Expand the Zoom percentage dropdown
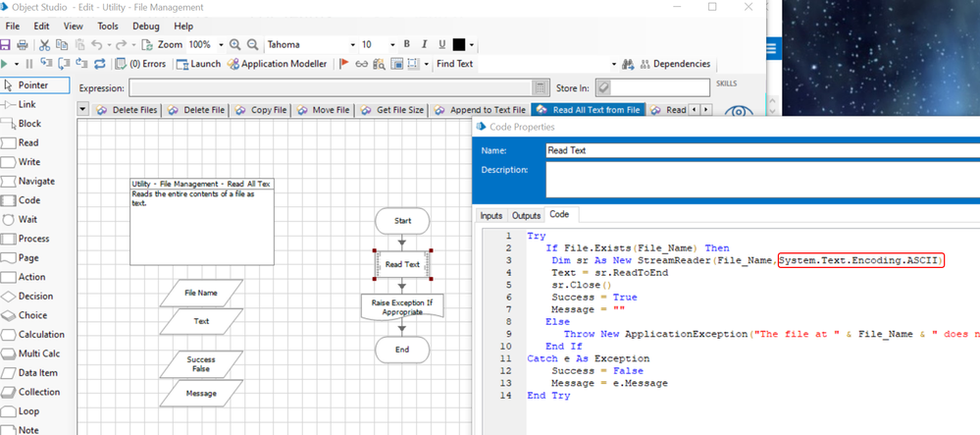 [222, 45]
